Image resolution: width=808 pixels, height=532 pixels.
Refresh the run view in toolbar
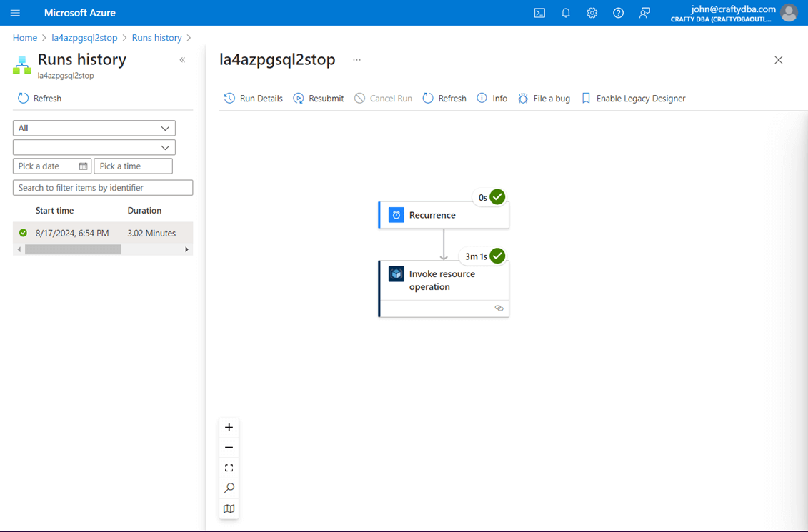pos(444,99)
